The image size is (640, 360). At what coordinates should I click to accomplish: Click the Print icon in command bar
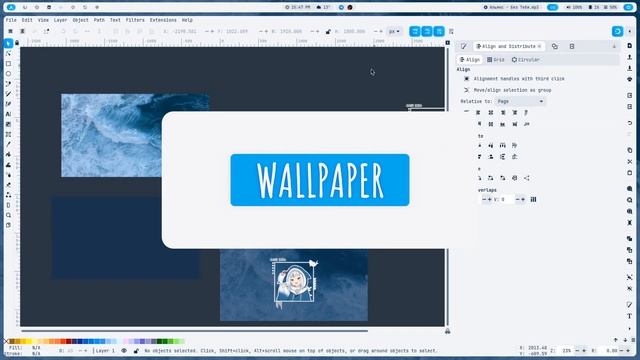629,79
